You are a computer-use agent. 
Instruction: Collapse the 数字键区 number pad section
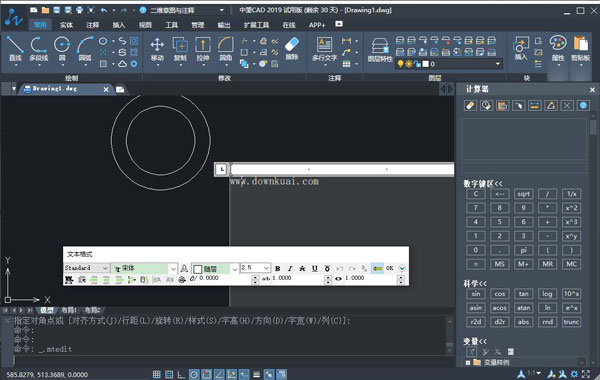(483, 184)
